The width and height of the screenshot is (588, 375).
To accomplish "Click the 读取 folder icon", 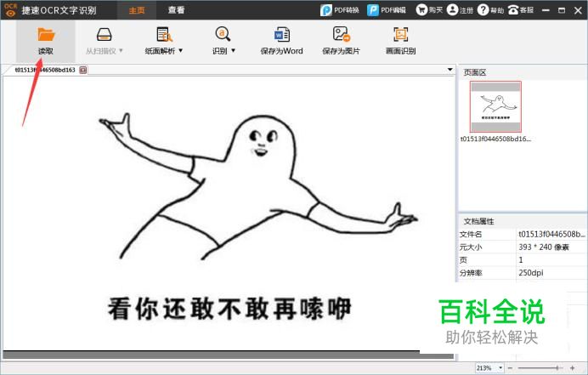I will tap(46, 35).
